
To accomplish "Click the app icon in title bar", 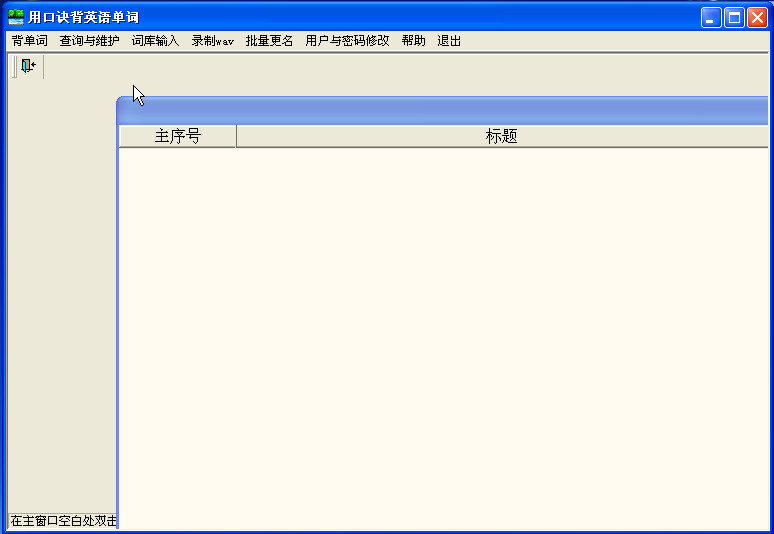I will pos(16,17).
